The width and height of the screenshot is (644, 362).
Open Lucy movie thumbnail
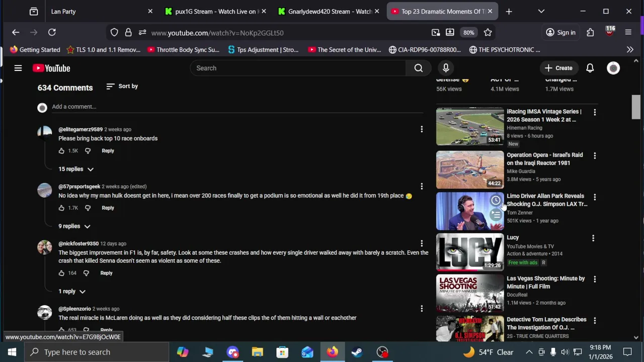tap(470, 252)
